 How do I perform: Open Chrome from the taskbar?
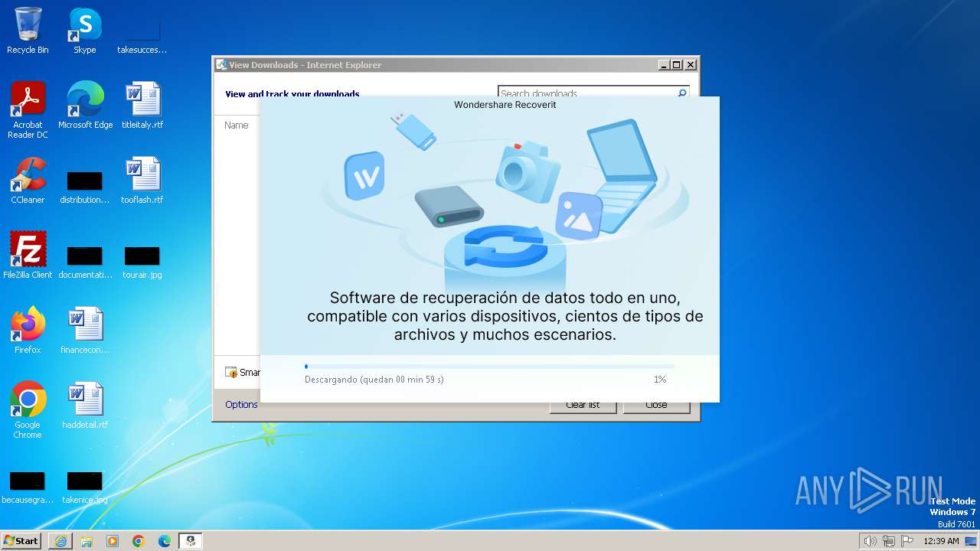139,541
